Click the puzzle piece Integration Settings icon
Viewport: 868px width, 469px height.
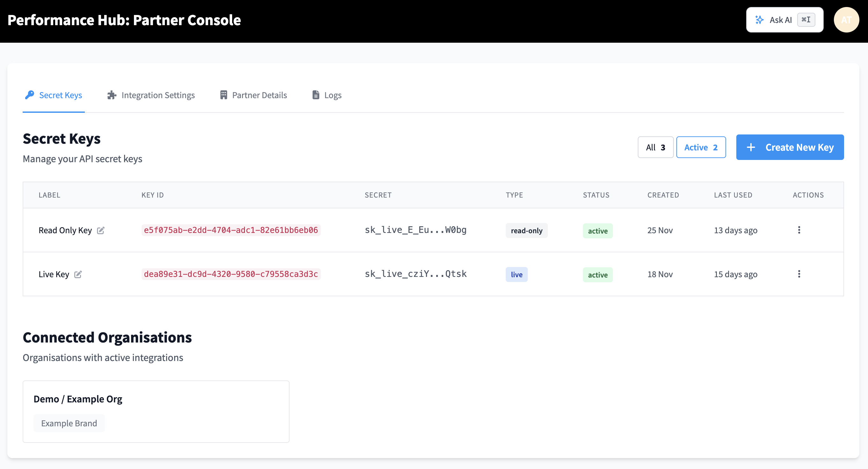[112, 95]
